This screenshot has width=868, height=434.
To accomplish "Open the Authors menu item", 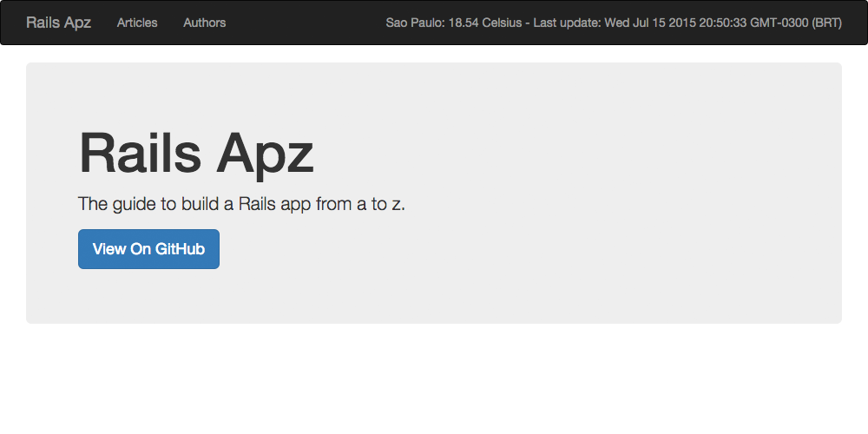I will click(x=204, y=23).
